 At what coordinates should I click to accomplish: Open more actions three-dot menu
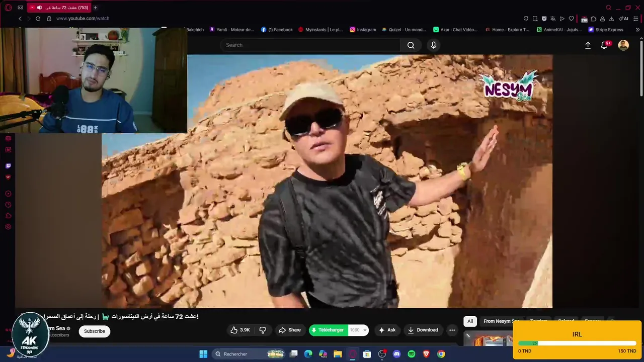tap(452, 330)
